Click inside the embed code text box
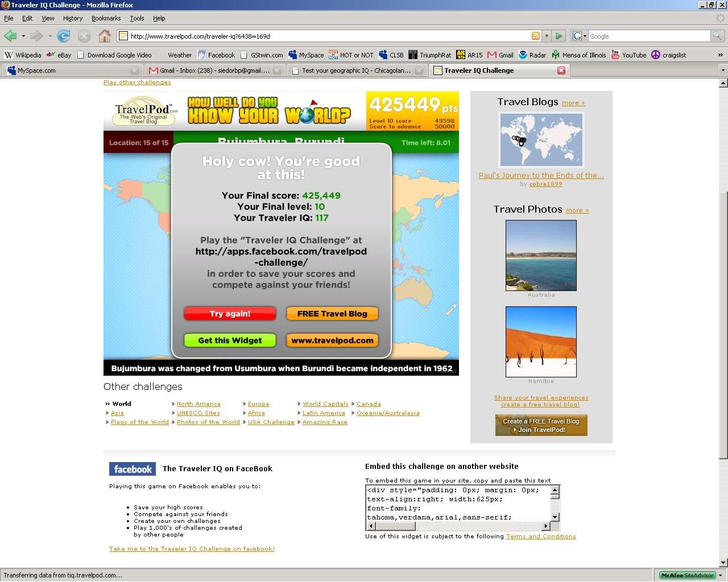This screenshot has width=728, height=582. (458, 504)
